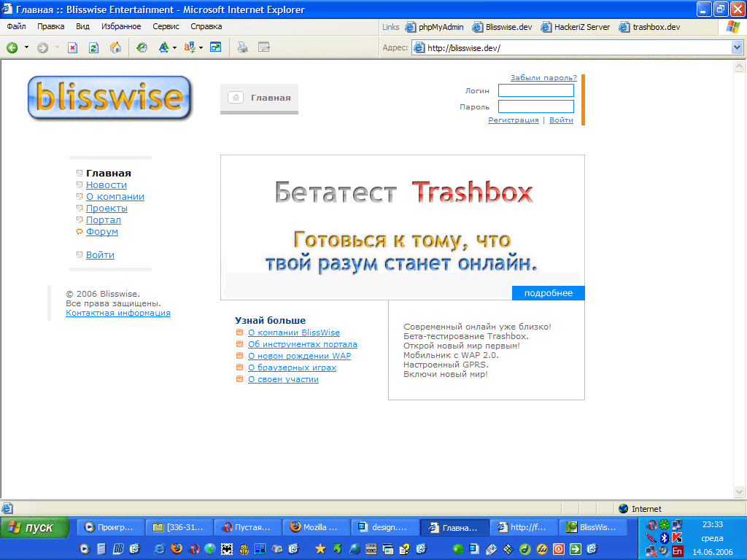Click the Главная tab with house icon
747x560 pixels.
[259, 98]
